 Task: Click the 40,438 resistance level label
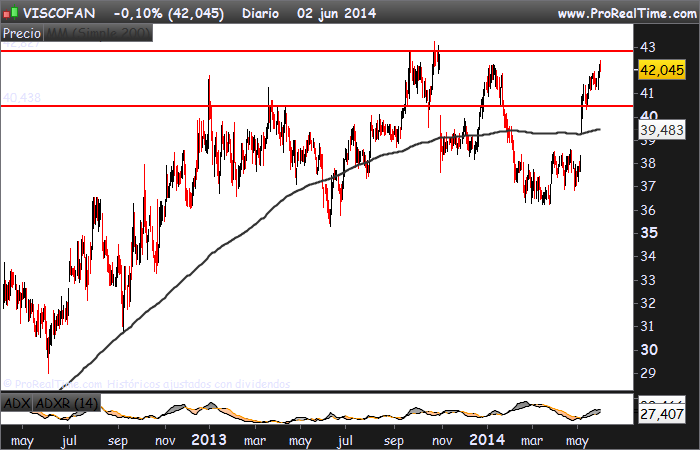point(22,97)
